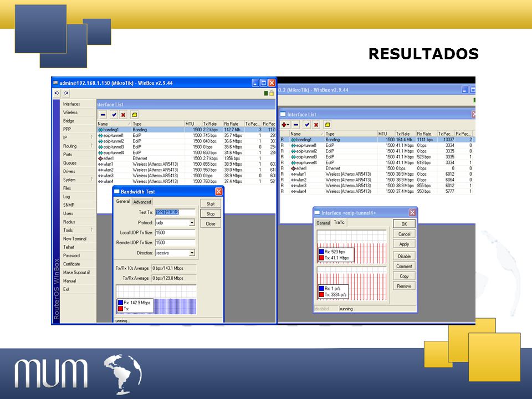Click the wlan3 icon in right Interface List
Image resolution: width=532 pixels, height=399 pixels.
tap(293, 186)
